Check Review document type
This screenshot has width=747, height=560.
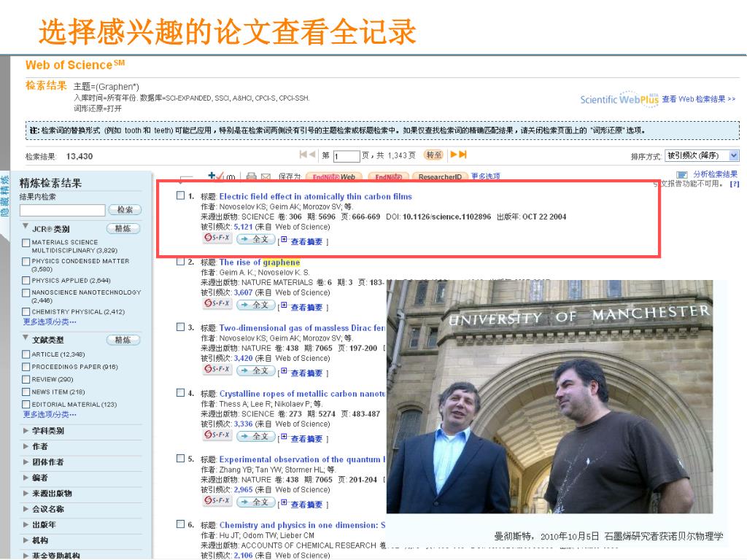tap(26, 379)
